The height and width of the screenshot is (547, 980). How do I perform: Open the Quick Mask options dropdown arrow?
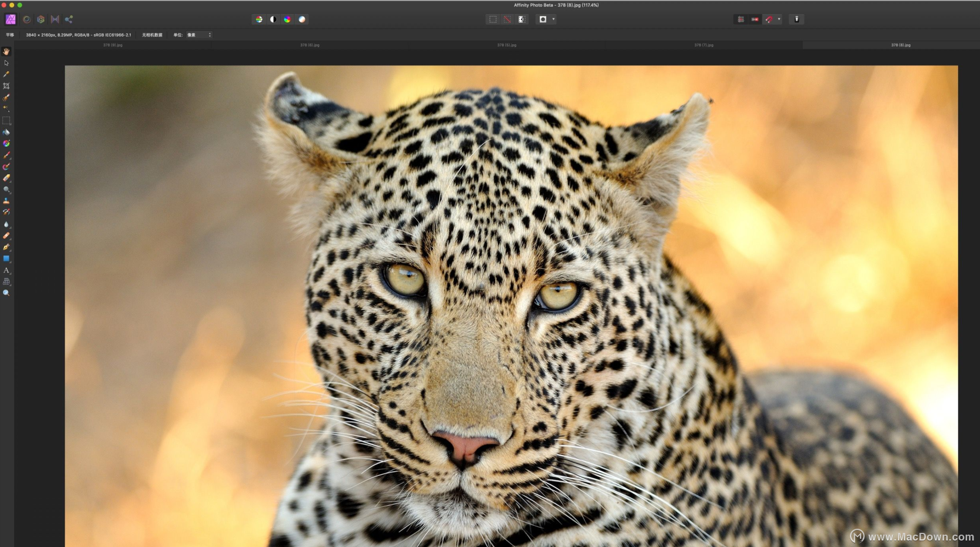(553, 19)
